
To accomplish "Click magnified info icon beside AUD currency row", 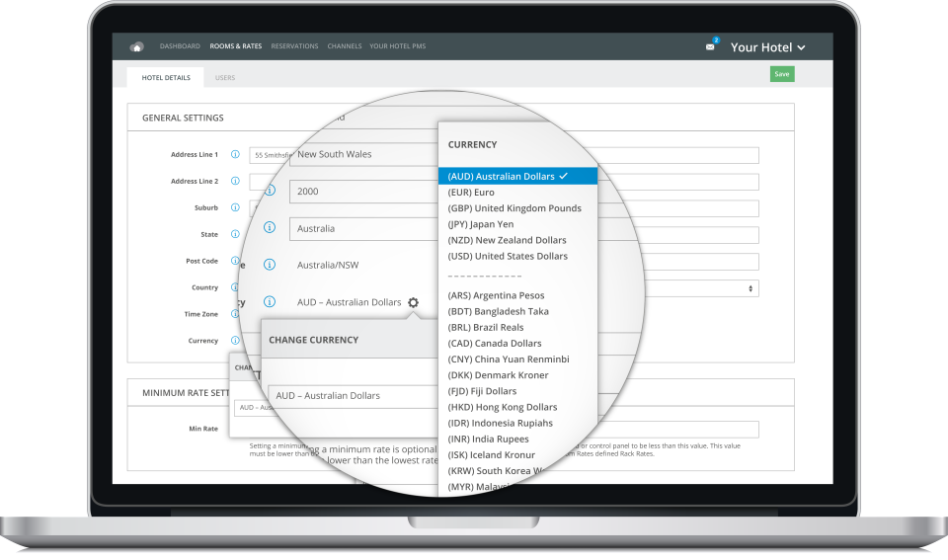I will [x=270, y=301].
